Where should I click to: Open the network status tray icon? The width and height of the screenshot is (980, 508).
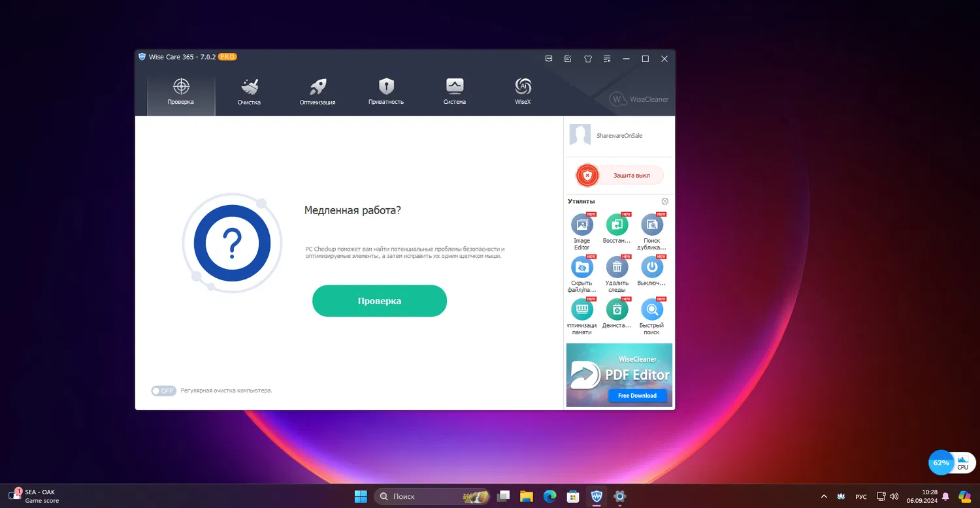(x=881, y=496)
